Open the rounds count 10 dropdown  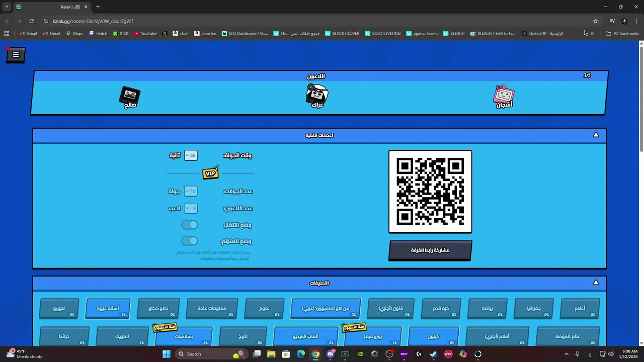191,191
